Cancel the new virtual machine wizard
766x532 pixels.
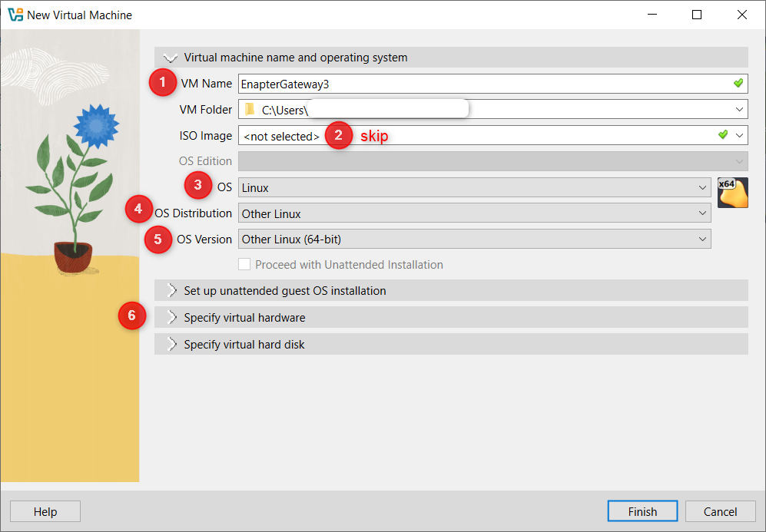pos(719,511)
